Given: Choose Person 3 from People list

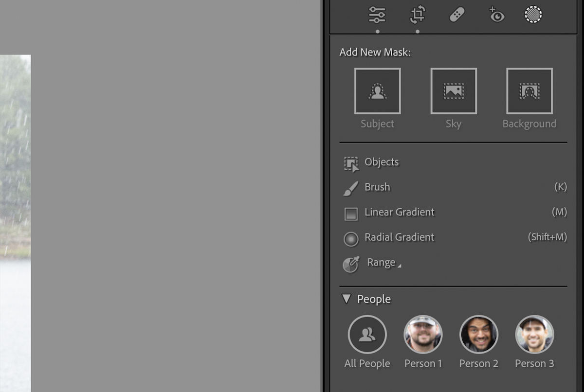Looking at the screenshot, I should point(534,335).
